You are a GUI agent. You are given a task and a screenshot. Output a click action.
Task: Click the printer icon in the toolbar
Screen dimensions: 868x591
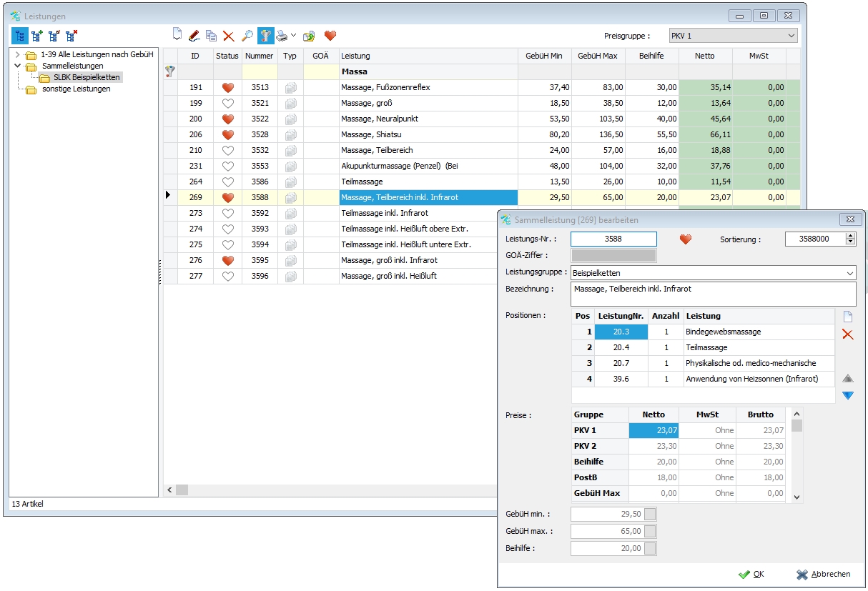point(282,35)
